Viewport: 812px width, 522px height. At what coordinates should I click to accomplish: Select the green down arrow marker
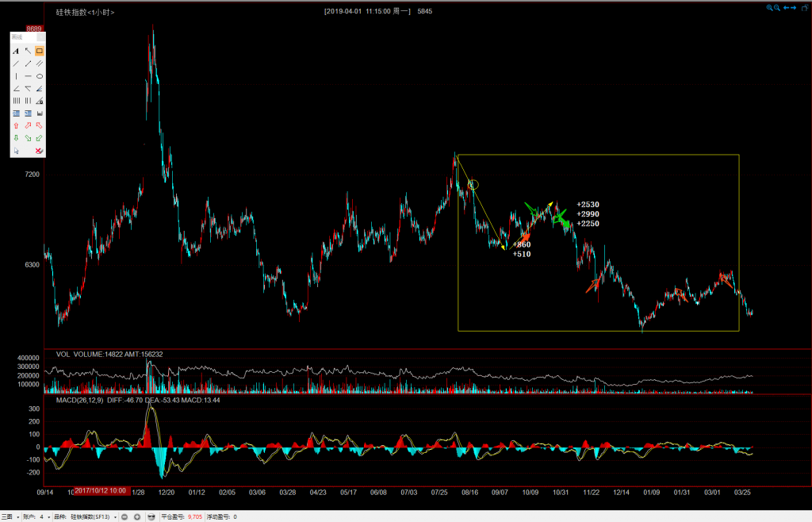point(16,138)
